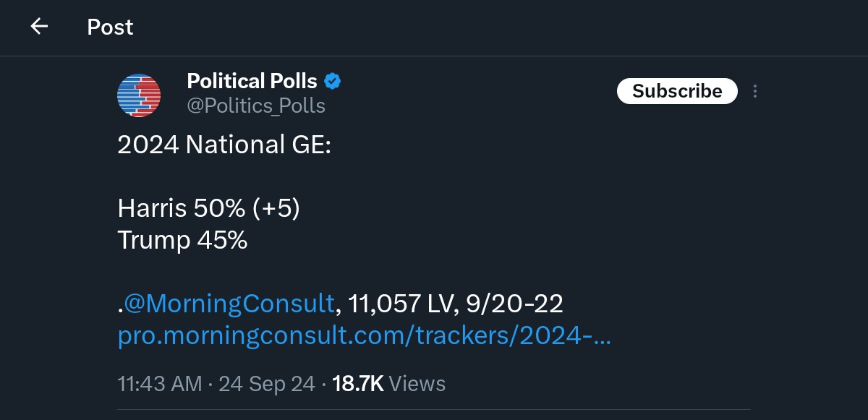Follow the pro.morningconsult.com tracker link
This screenshot has width=868, height=420.
365,337
